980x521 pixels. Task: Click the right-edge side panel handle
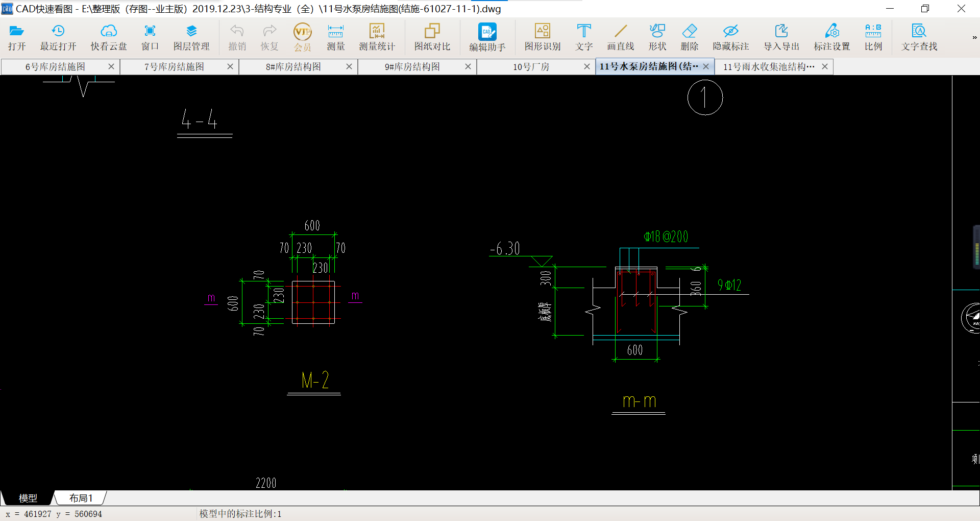[976, 247]
